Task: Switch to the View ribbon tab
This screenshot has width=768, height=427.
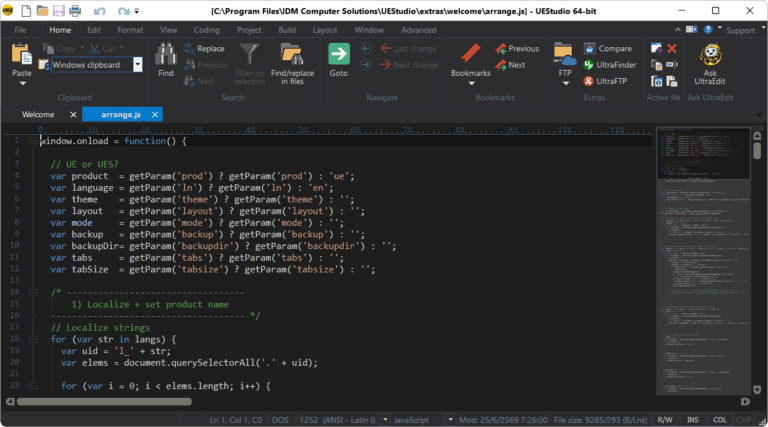Action: [168, 30]
